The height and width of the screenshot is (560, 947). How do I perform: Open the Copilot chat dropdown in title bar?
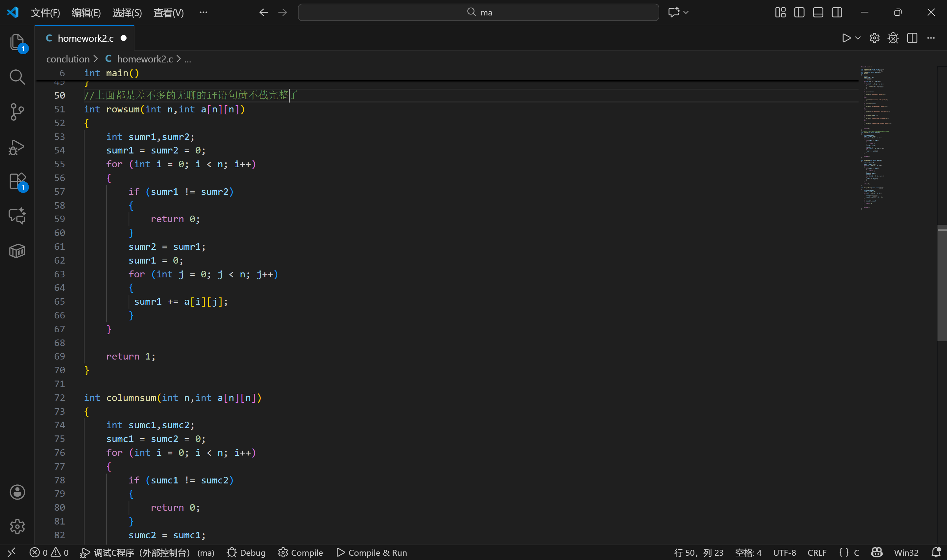coord(686,12)
